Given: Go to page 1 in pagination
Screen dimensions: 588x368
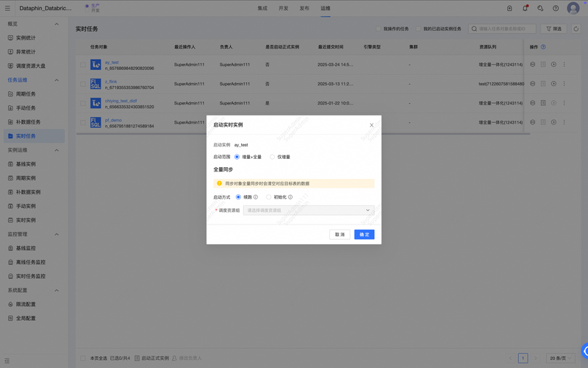Looking at the screenshot, I should tap(523, 358).
